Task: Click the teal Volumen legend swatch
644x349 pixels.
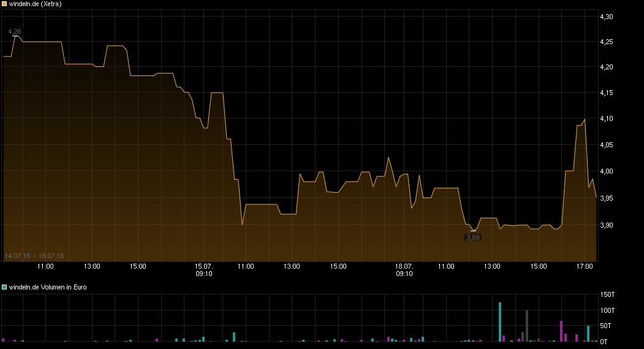Action: coord(5,287)
